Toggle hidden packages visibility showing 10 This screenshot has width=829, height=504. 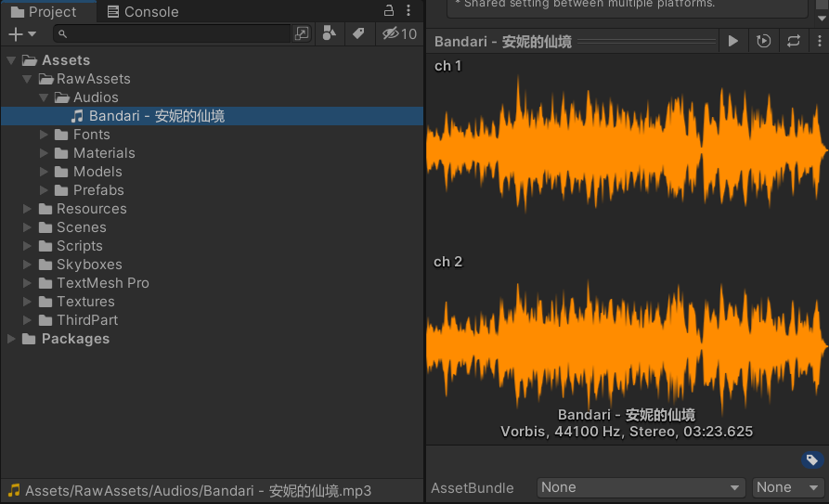click(x=400, y=33)
